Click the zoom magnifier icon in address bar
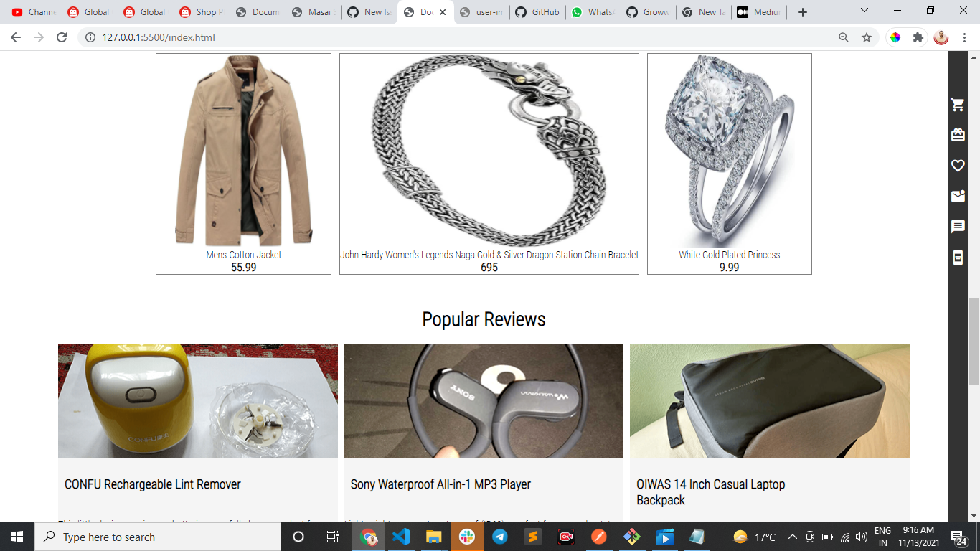 844,37
